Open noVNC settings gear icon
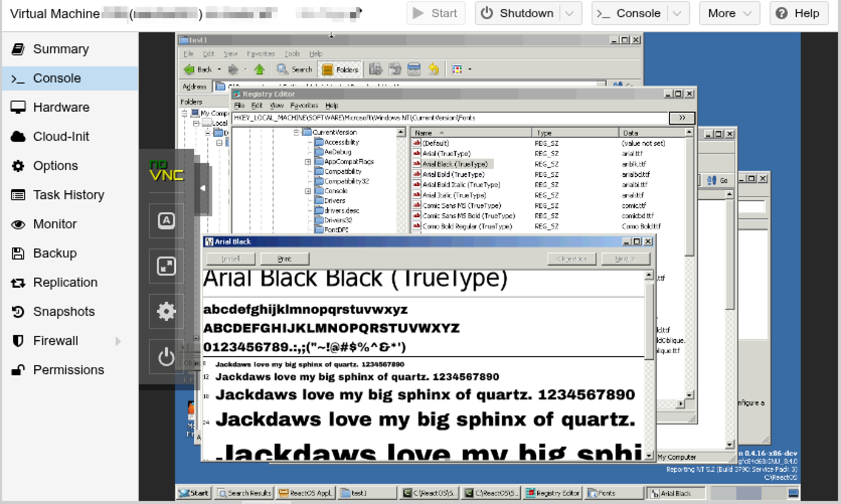The height and width of the screenshot is (504, 841). click(x=166, y=311)
